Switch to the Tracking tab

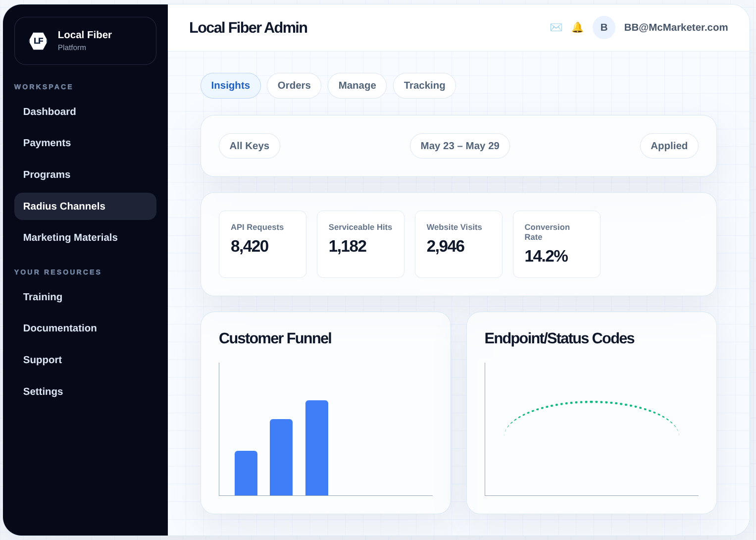click(x=424, y=86)
